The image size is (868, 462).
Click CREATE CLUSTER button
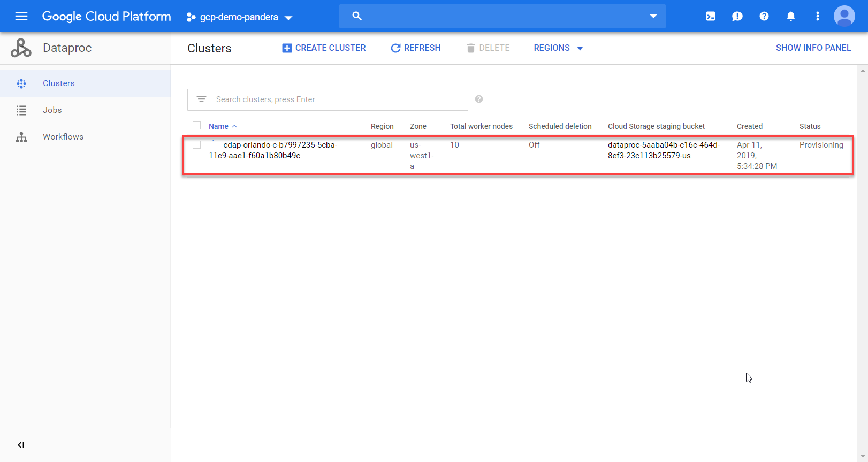coord(324,48)
